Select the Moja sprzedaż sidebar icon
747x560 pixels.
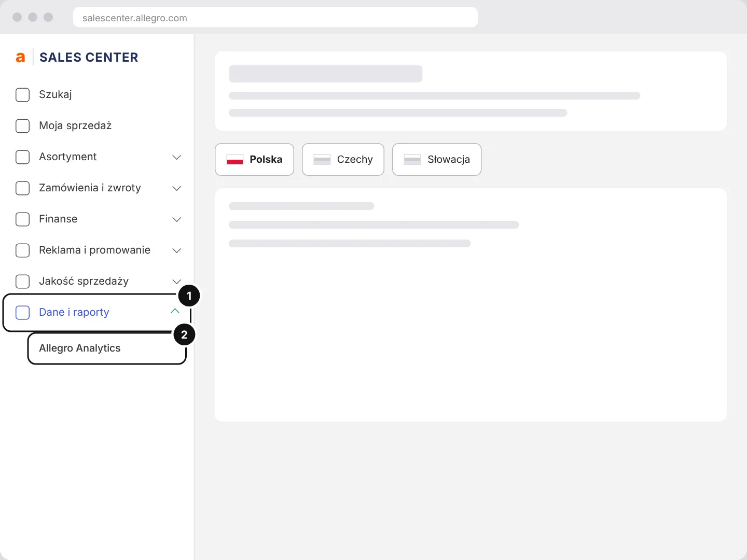click(23, 126)
